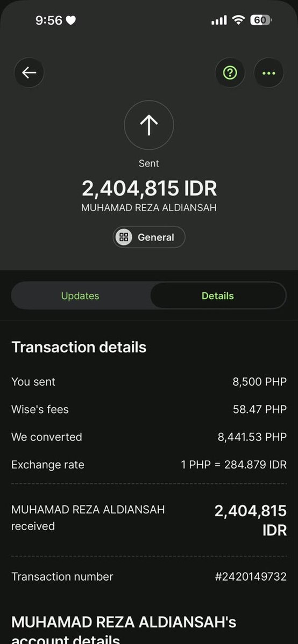Tap the large sent upward arrow icon
Image resolution: width=298 pixels, height=644 pixels.
[149, 125]
